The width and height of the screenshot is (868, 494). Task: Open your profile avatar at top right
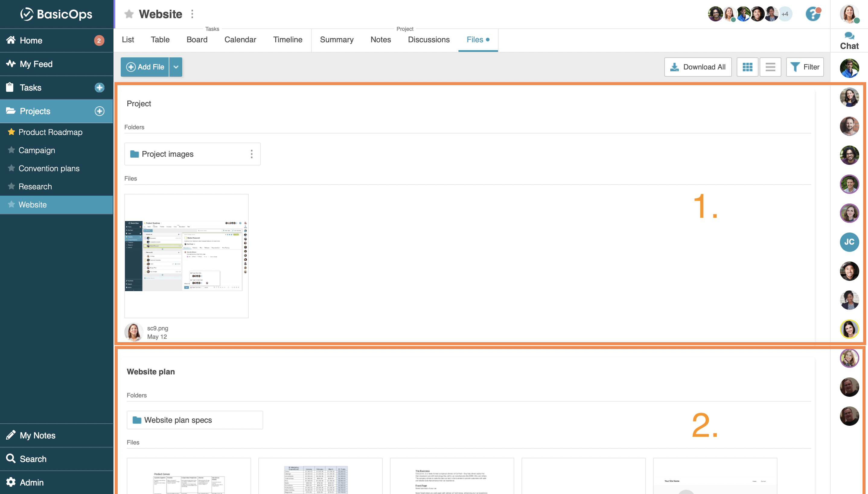(x=849, y=14)
